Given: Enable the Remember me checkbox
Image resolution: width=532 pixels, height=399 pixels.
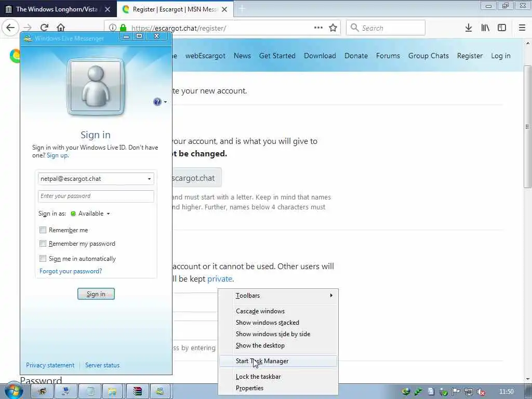Looking at the screenshot, I should pyautogui.click(x=43, y=230).
